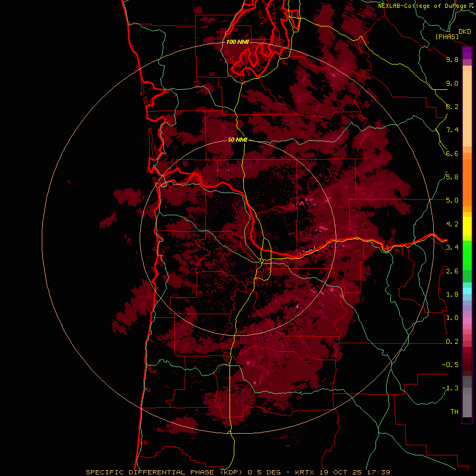Click the -1.3 value on the legend
This screenshot has height=476, width=476.
[450, 388]
